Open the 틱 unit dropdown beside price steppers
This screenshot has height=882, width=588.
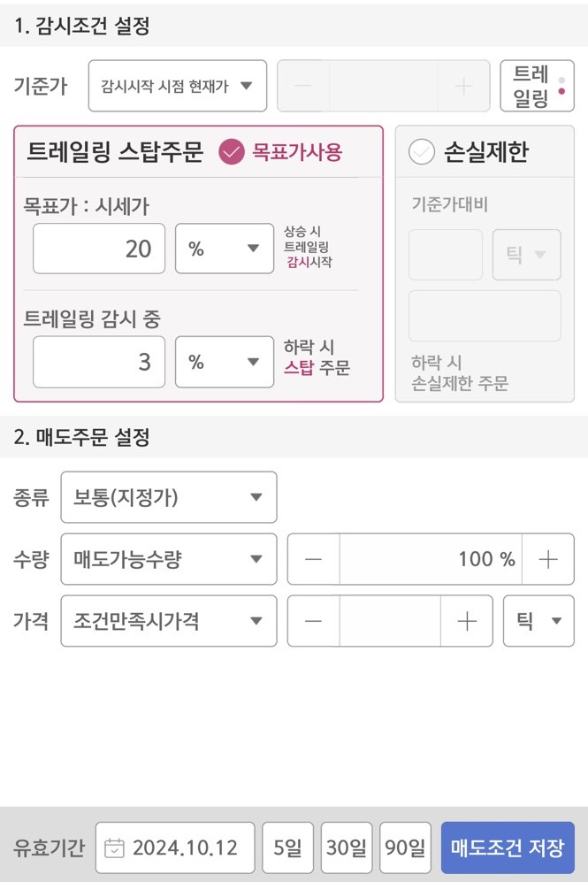pyautogui.click(x=538, y=621)
